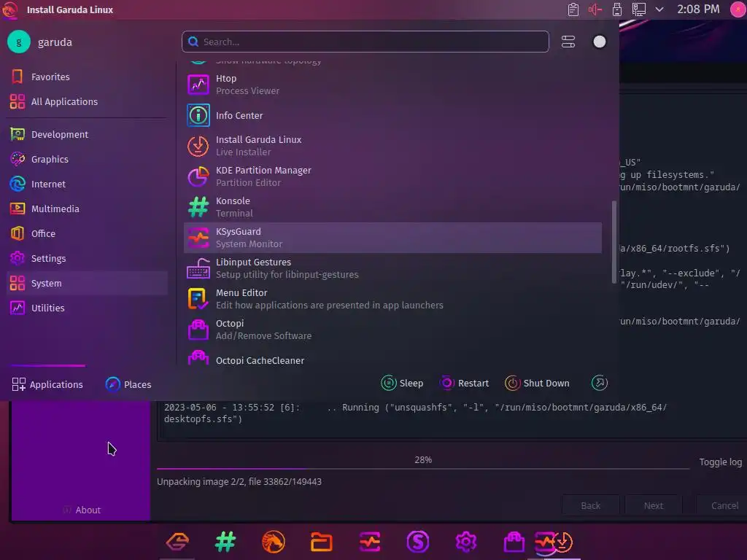
Task: Select the Favorites category
Action: click(x=88, y=77)
